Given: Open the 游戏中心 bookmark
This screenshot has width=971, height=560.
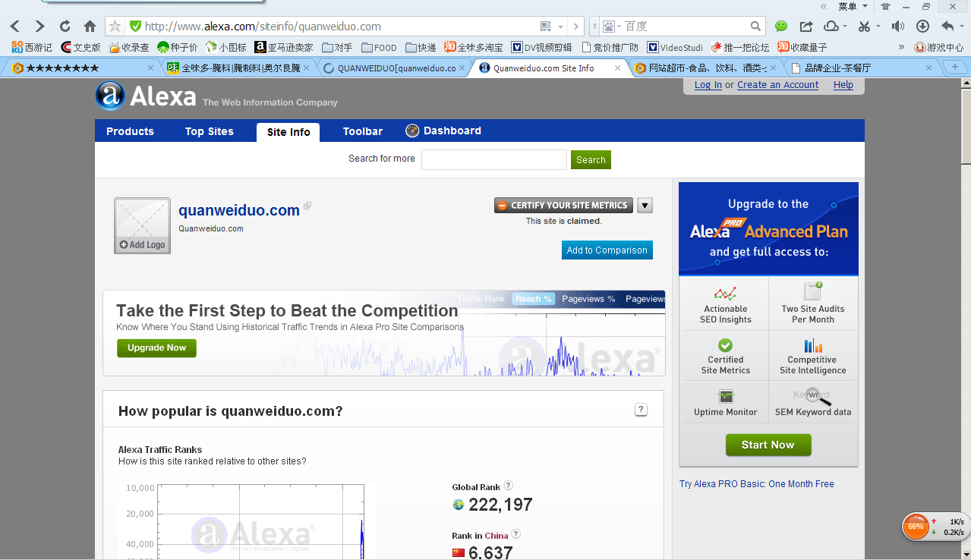Looking at the screenshot, I should pyautogui.click(x=939, y=47).
